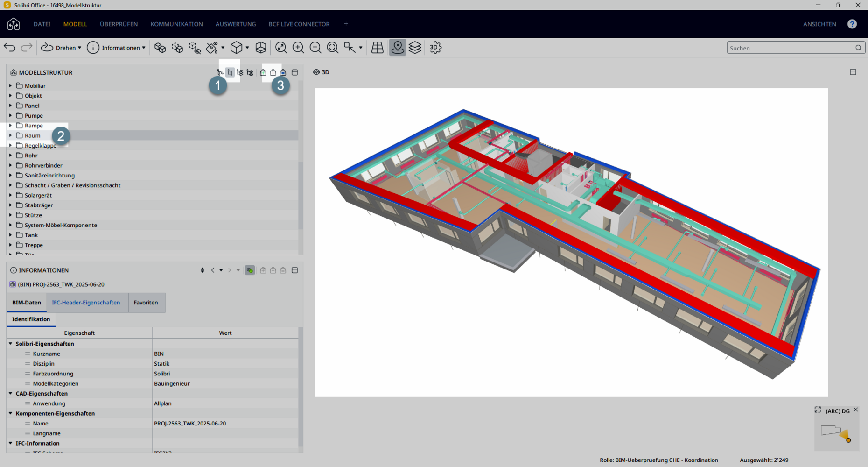This screenshot has width=868, height=467.
Task: Maximize the Informationen panel window icon
Action: click(x=295, y=270)
